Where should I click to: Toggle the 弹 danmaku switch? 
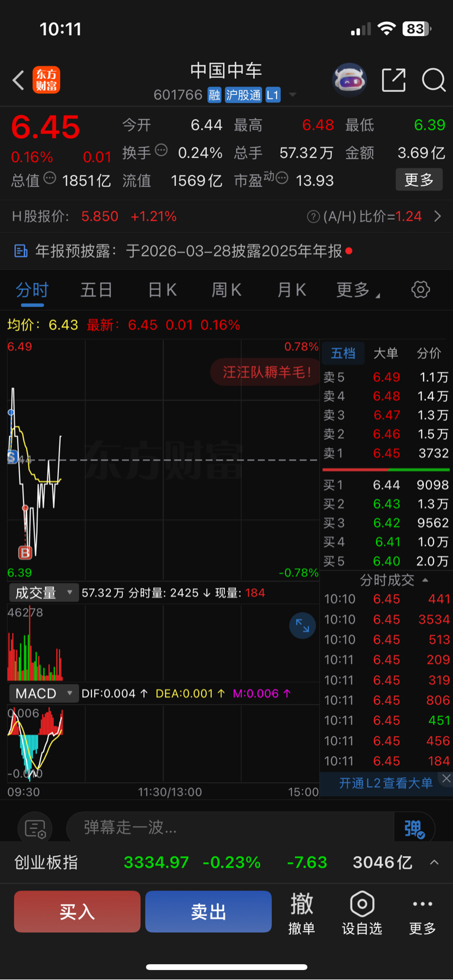tap(415, 829)
